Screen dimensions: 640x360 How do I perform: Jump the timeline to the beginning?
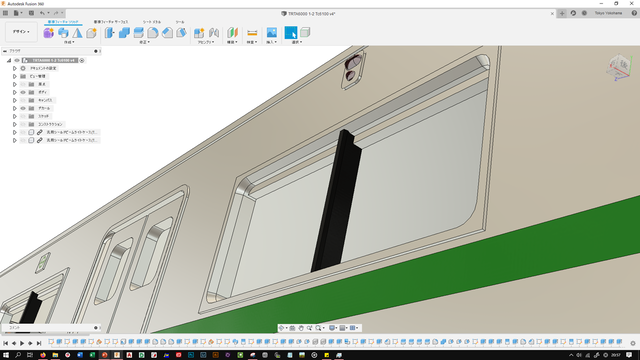coord(6,343)
